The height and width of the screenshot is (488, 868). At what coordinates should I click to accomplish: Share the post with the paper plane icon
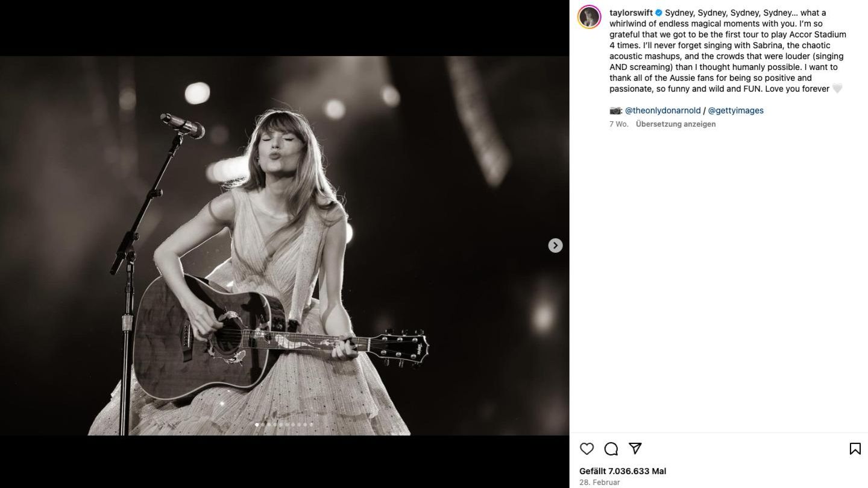635,448
